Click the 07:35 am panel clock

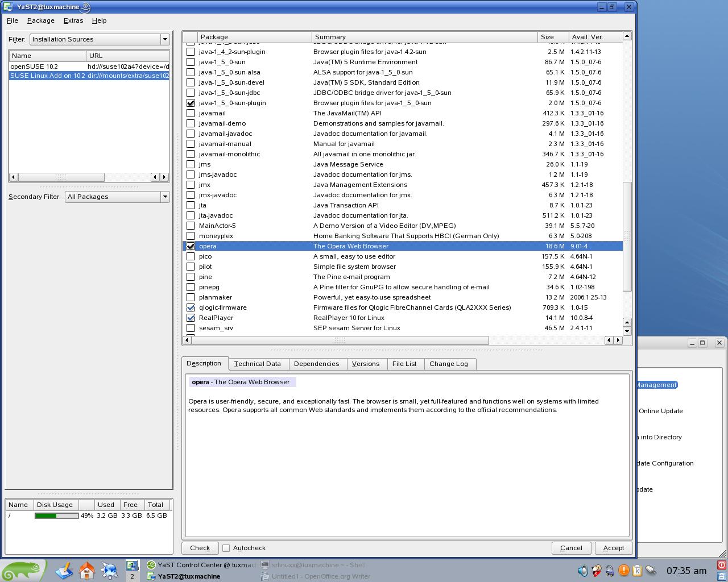(686, 571)
